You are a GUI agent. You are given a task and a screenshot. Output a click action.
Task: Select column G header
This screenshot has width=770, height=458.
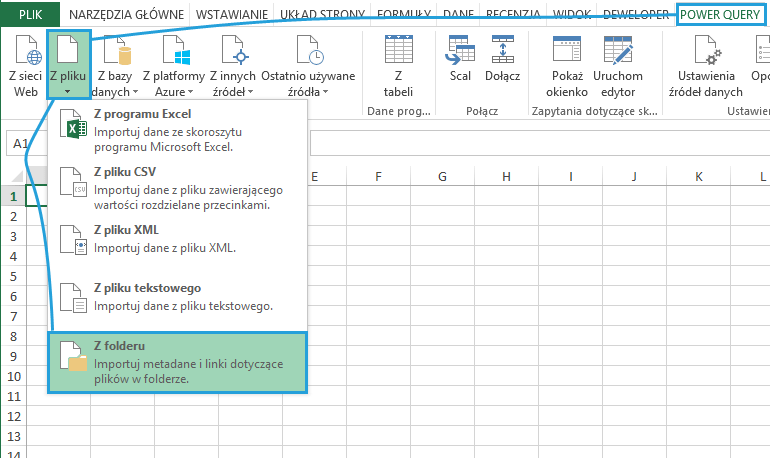pos(442,176)
